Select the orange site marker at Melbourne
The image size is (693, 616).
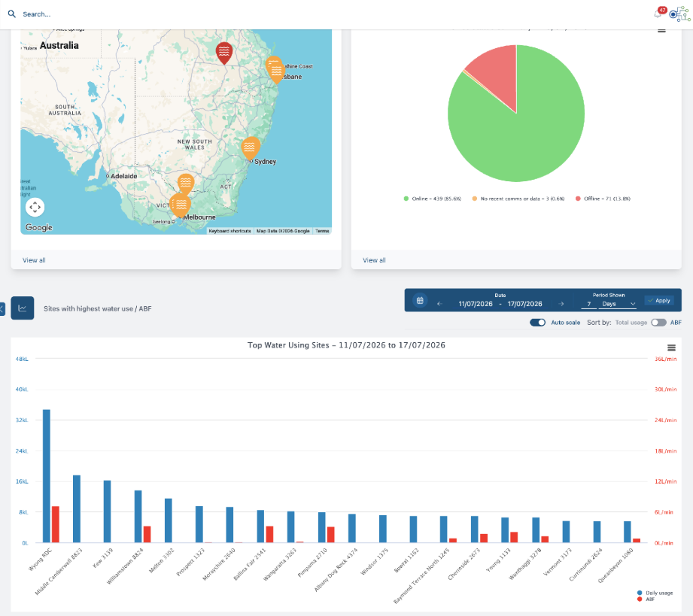click(x=181, y=205)
